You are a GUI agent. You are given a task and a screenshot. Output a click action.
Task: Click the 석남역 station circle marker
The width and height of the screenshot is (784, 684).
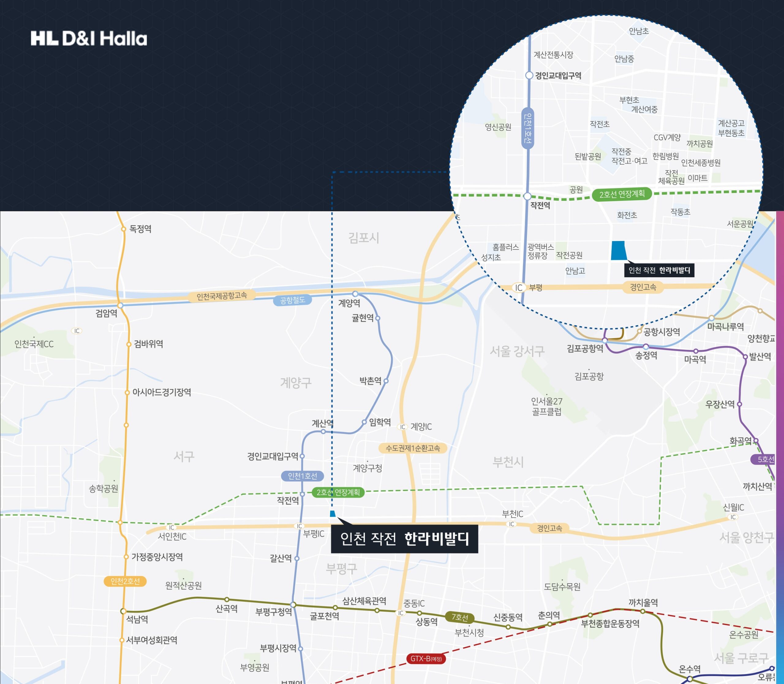click(x=123, y=611)
